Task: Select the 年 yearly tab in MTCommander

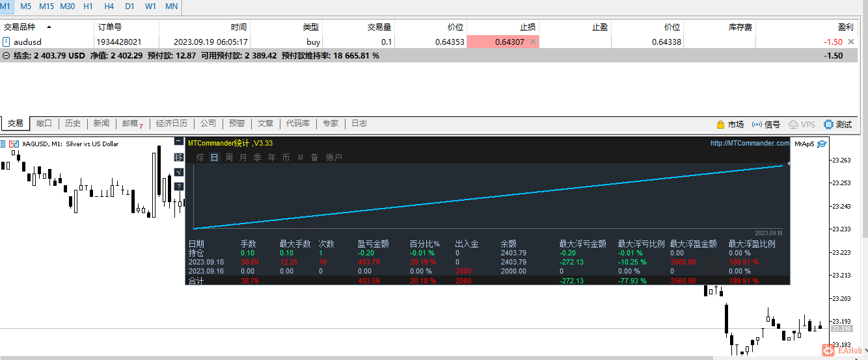Action: click(271, 157)
